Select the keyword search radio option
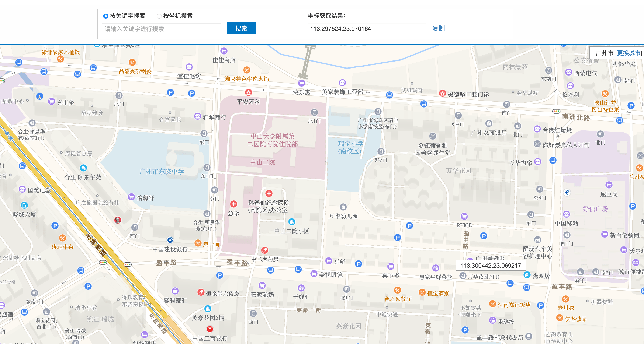Image resolution: width=644 pixels, height=344 pixels. click(105, 16)
